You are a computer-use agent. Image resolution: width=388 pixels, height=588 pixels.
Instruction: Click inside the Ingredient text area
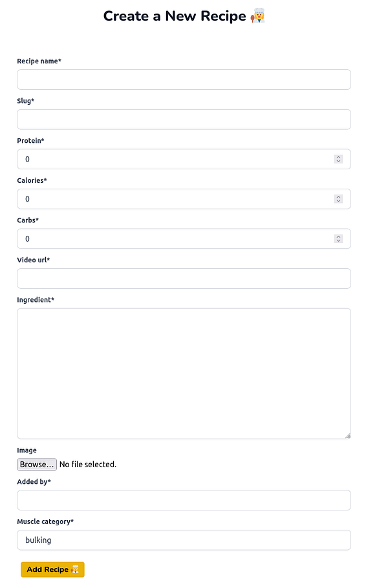click(184, 373)
